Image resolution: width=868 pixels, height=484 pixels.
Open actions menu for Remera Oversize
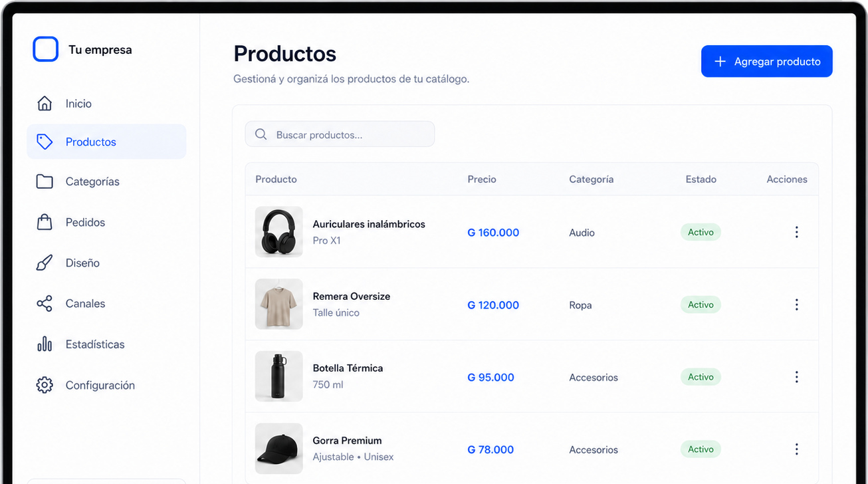point(796,304)
